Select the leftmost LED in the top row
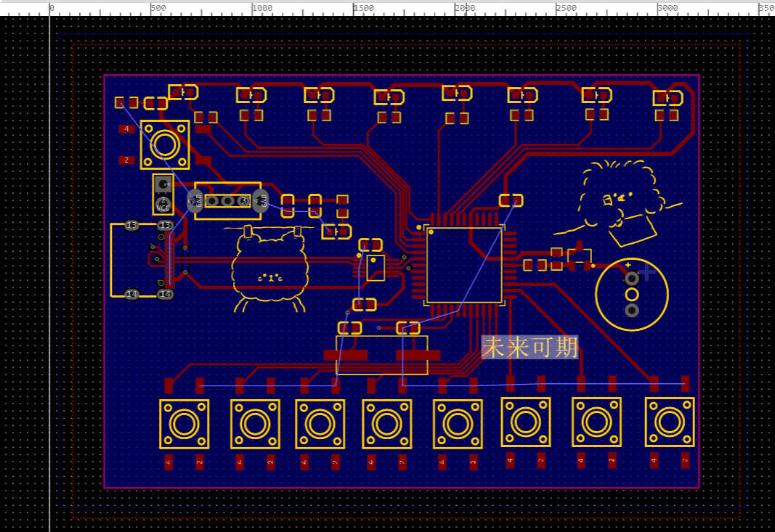This screenshot has width=775, height=532. click(183, 92)
